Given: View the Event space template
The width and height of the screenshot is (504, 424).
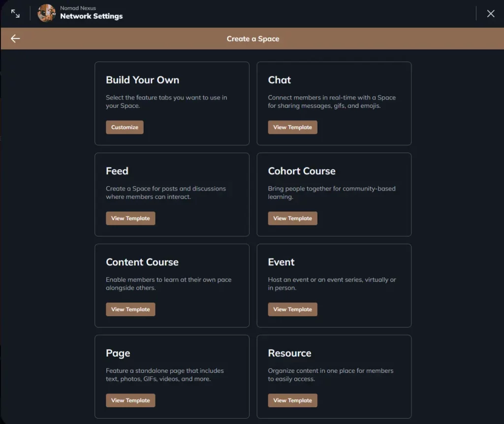Looking at the screenshot, I should point(292,309).
